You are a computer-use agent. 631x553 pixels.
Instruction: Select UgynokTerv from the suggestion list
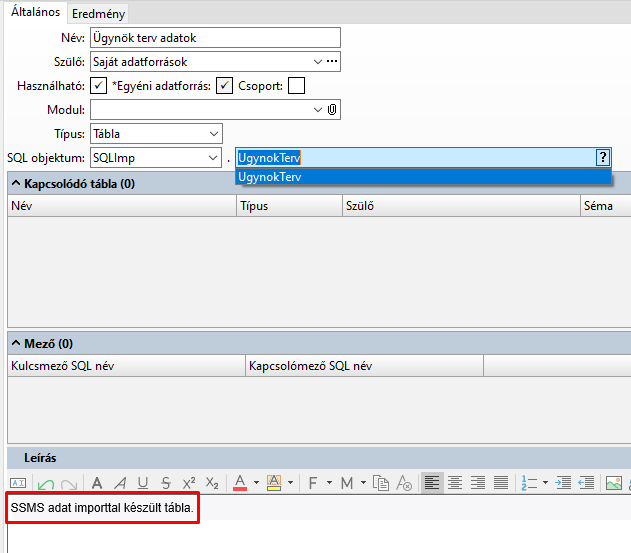point(423,177)
